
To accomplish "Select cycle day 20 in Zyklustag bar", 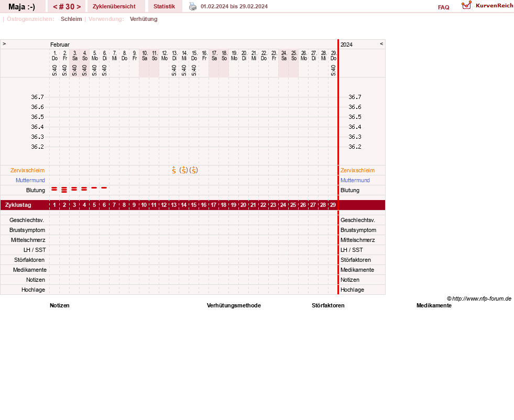I will 243,205.
